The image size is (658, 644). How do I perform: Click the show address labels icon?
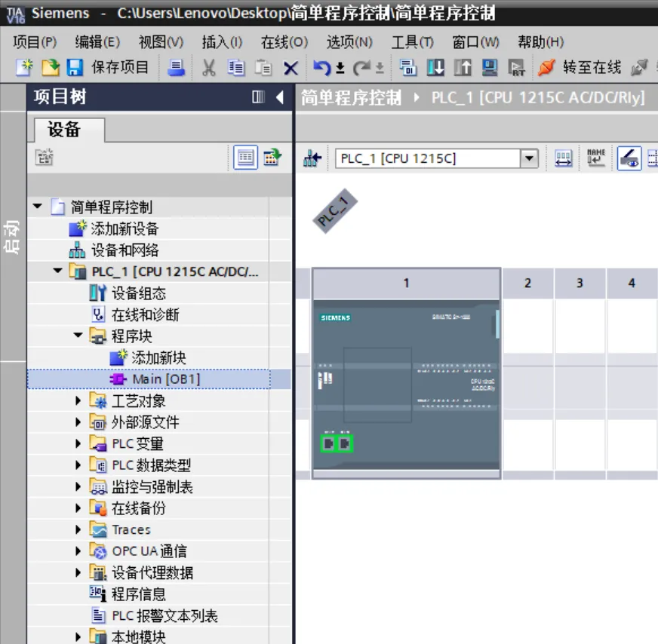[563, 158]
